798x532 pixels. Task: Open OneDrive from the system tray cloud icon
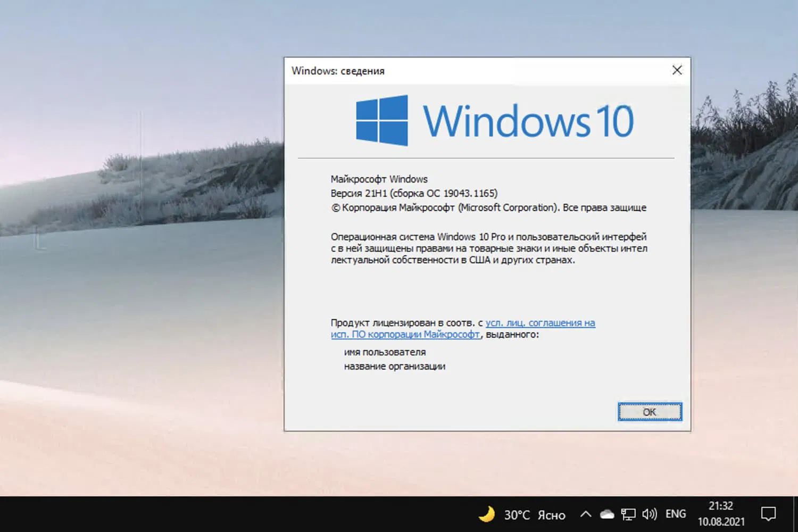(x=606, y=514)
